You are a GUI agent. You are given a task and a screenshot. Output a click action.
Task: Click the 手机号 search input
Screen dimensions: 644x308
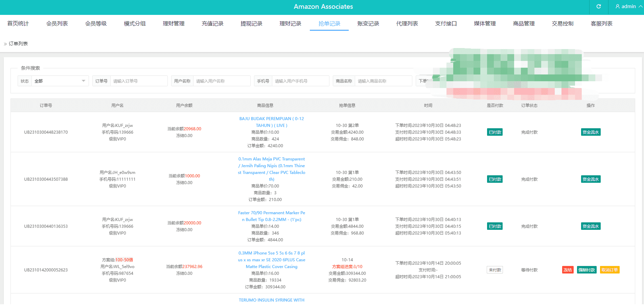tap(300, 81)
